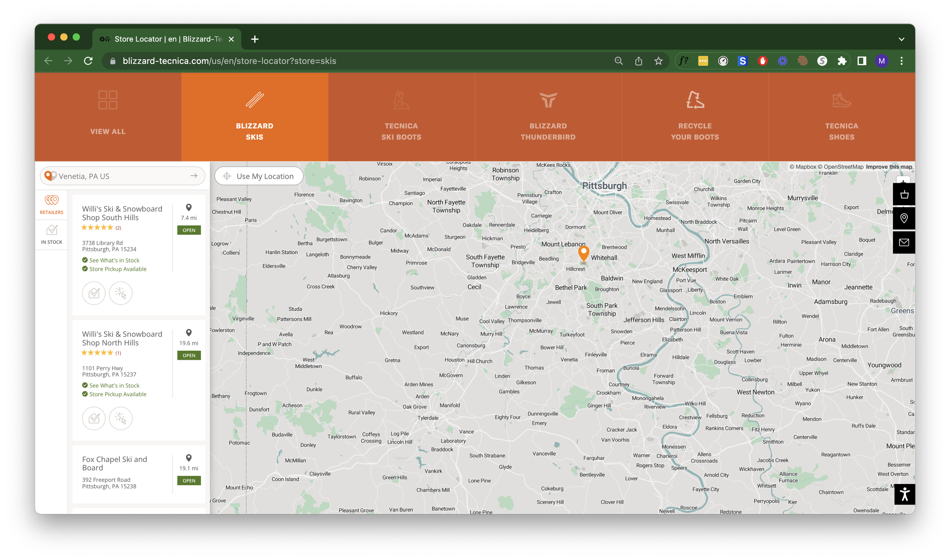Open See What's in Stock for North Hills
Screen dimensions: 950x560
coord(114,385)
